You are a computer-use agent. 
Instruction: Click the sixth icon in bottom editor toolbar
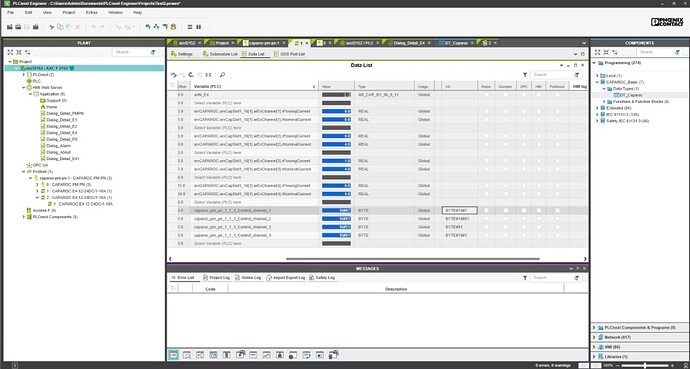tap(240, 354)
